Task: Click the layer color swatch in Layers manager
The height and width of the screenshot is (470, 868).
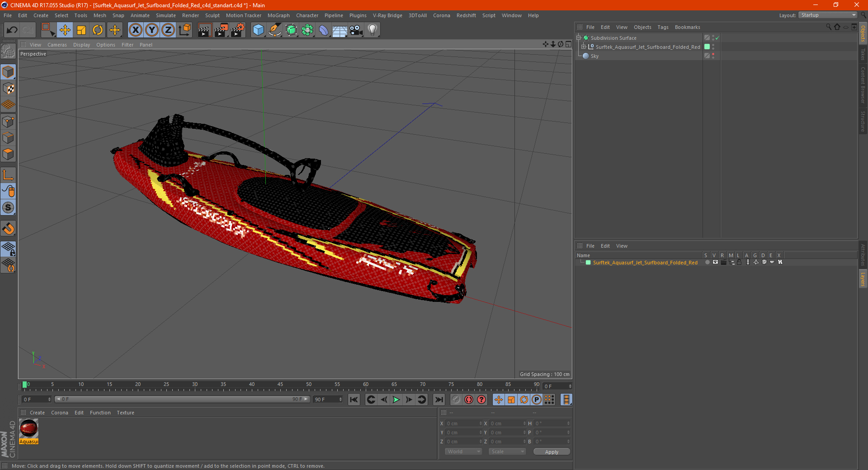Action: click(x=588, y=263)
